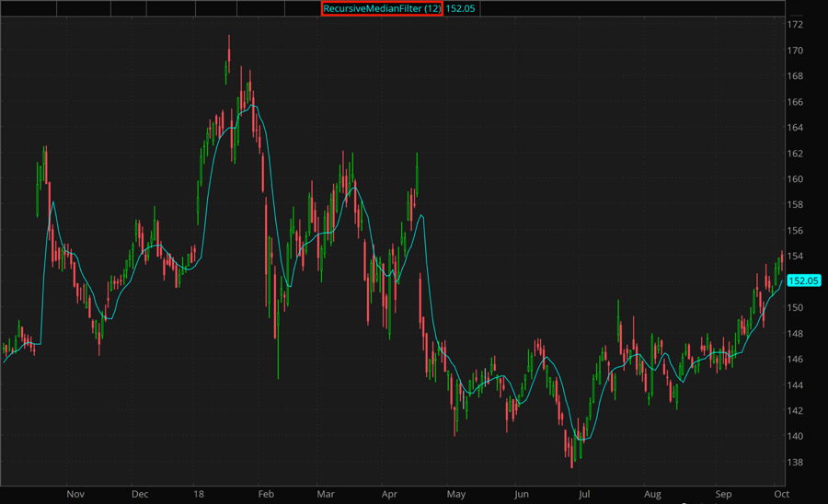Screen dimensions: 828x504
Task: Select the Mar label on time axis
Action: [x=326, y=494]
